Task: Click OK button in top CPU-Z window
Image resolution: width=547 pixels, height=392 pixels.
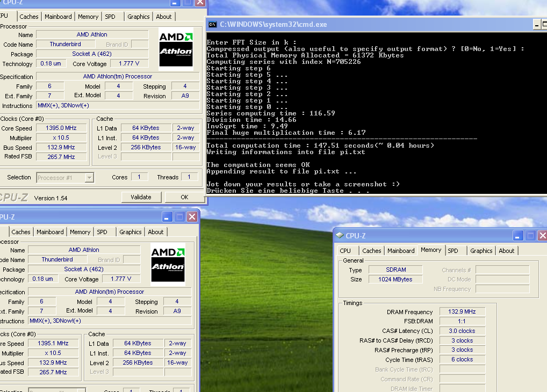Action: tap(184, 197)
